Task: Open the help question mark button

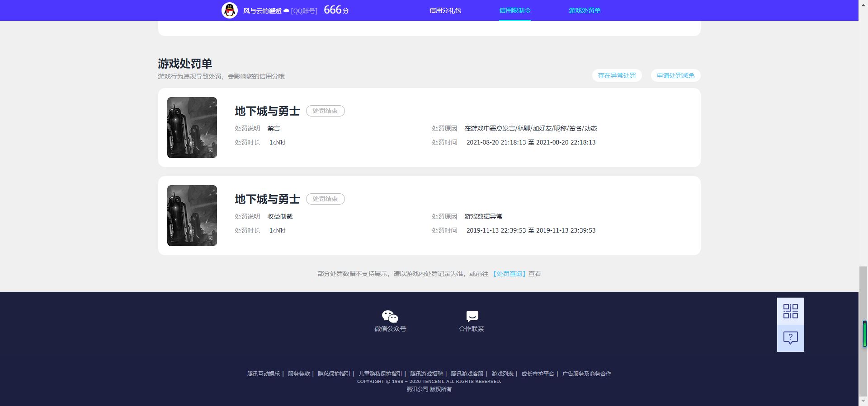Action: [790, 338]
